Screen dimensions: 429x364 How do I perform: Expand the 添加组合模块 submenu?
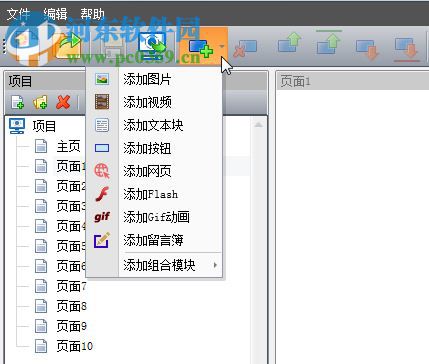pos(154,265)
